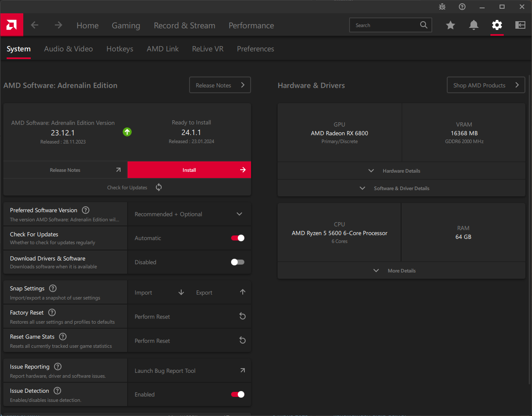Viewport: 532px width, 416px height.
Task: Click the 16368 MB VRAM value
Action: pyautogui.click(x=464, y=133)
